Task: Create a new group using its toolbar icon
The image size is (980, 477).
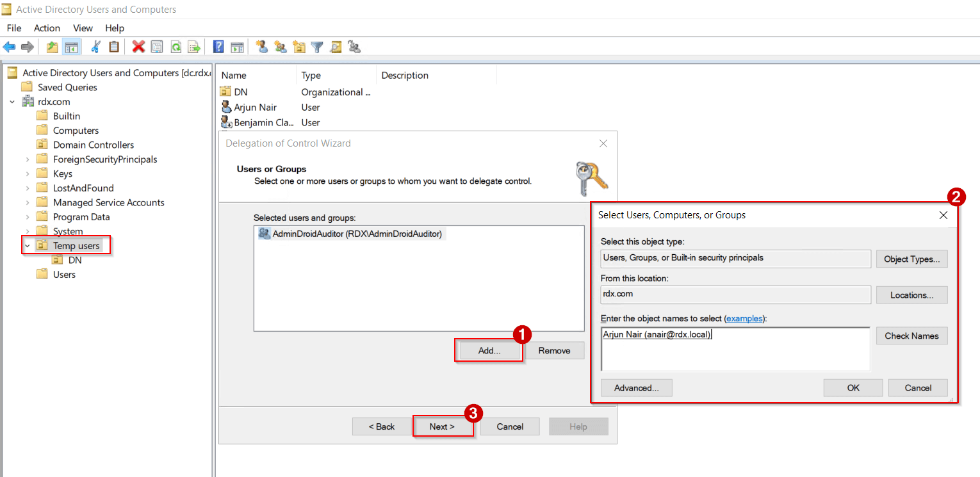Action: pos(280,46)
